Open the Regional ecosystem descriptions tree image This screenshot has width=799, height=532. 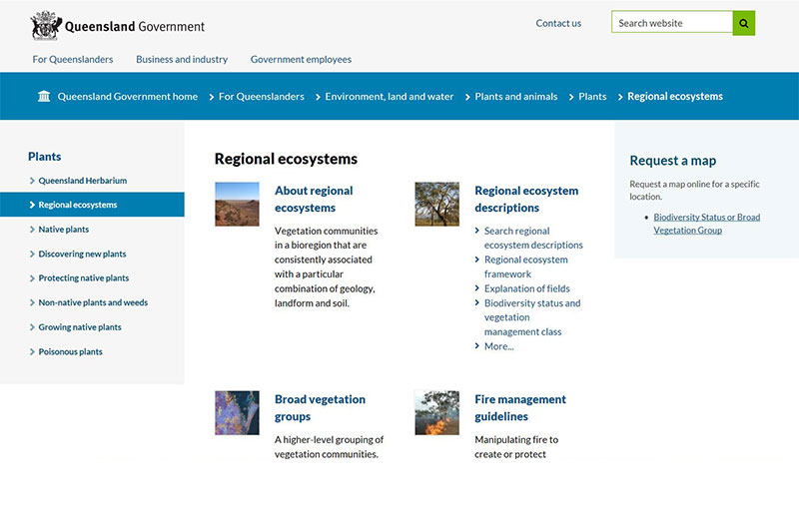tap(436, 204)
